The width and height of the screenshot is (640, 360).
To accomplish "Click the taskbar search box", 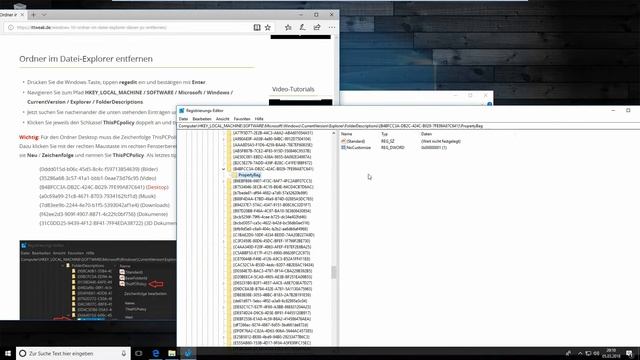I will (73, 353).
